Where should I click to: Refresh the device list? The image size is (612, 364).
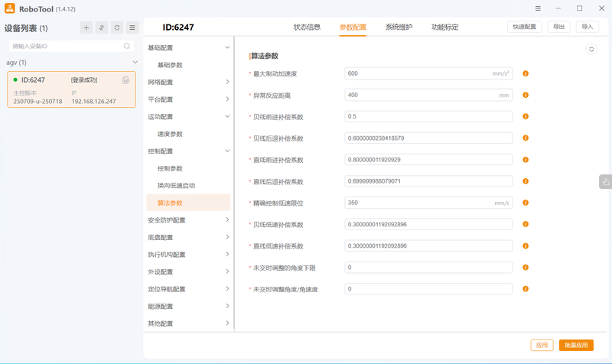pos(117,28)
